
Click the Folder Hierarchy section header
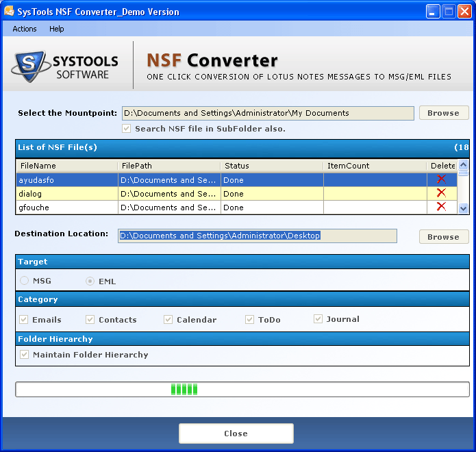click(242, 339)
